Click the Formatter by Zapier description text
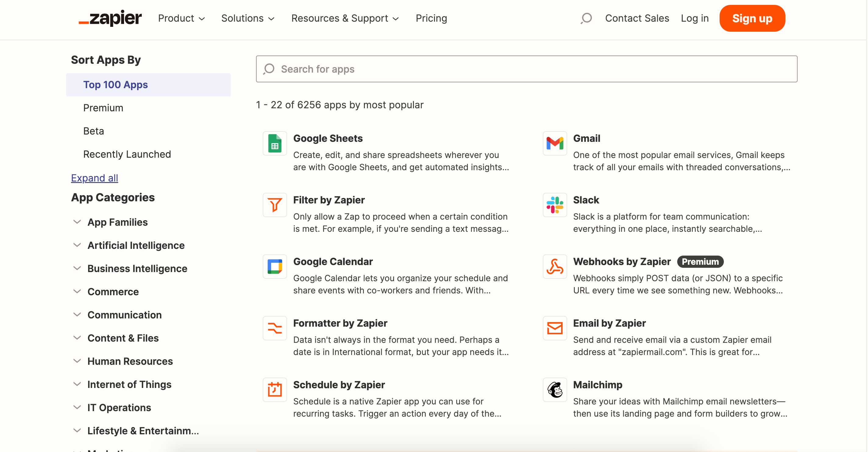868x452 pixels. pos(401,346)
